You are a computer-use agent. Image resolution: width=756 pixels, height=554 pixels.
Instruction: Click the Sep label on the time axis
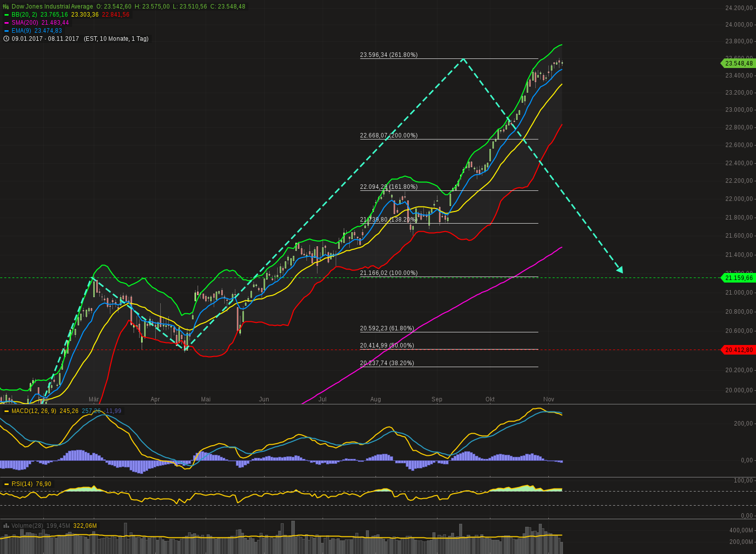437,399
